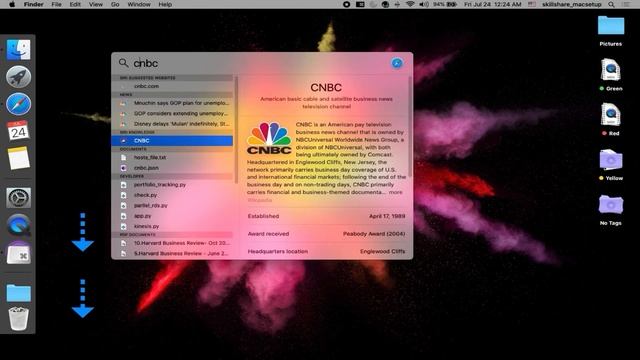Open the purple command-key app in Dock
This screenshot has width=640, height=360.
pos(18,253)
